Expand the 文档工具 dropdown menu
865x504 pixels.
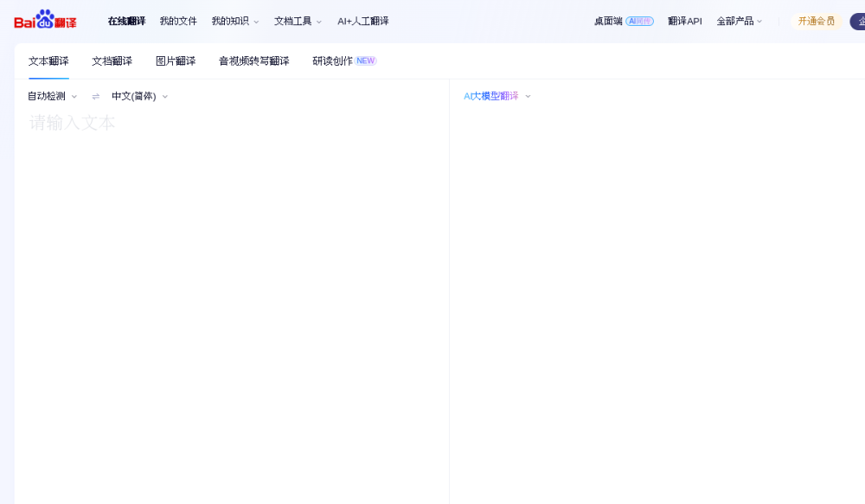(298, 21)
